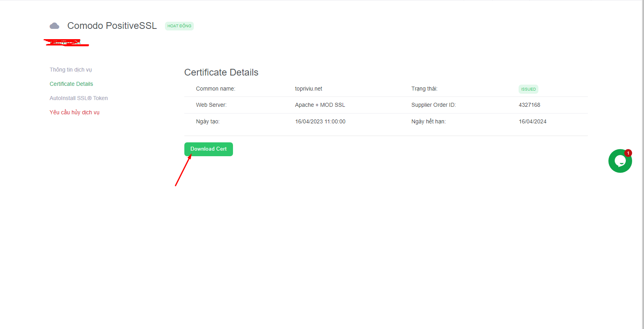
Task: Click the Ngày hết hạn: label
Action: [428, 121]
